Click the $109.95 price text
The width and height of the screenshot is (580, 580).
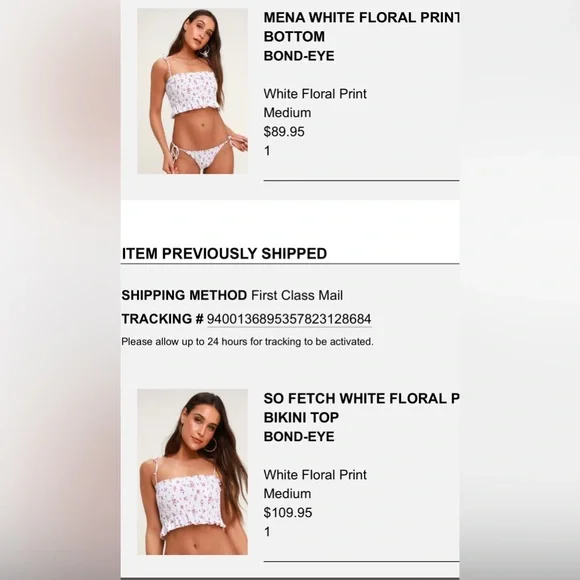(288, 513)
